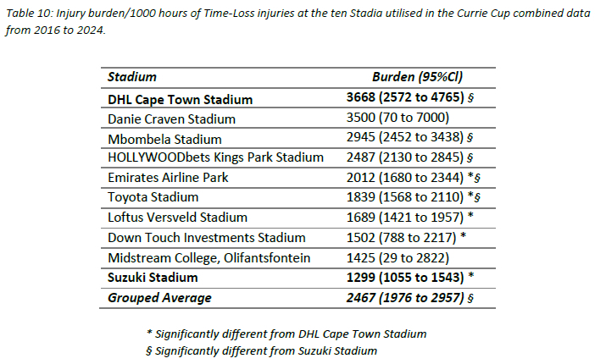595x364 pixels.
Task: Click the Emirates Airline Park cell
Action: (x=168, y=178)
